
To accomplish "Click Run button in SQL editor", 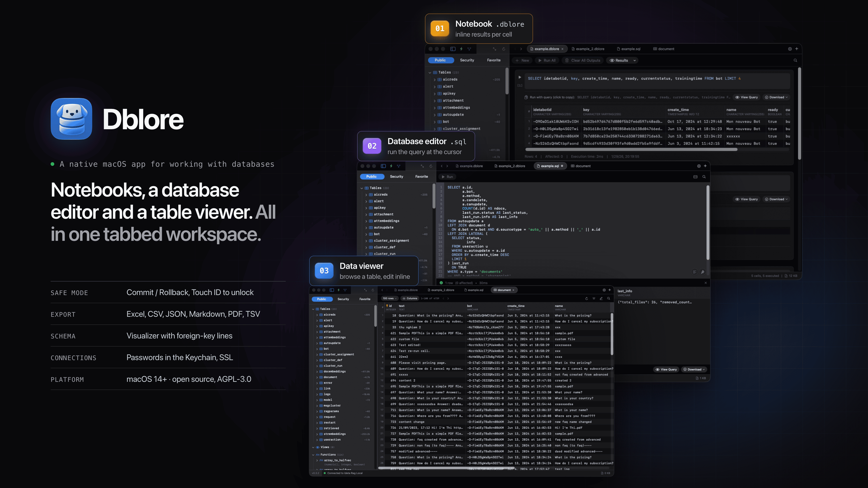I will [x=447, y=177].
